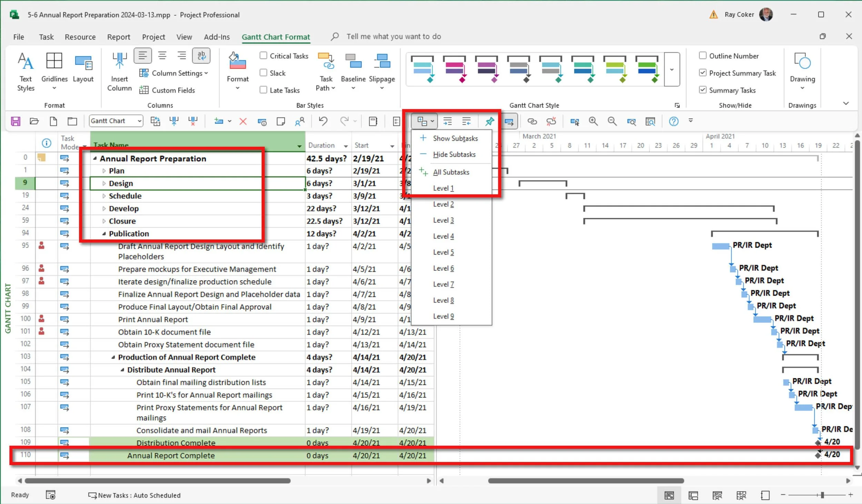Click the Save icon in the quick toolbar

pyautogui.click(x=16, y=121)
